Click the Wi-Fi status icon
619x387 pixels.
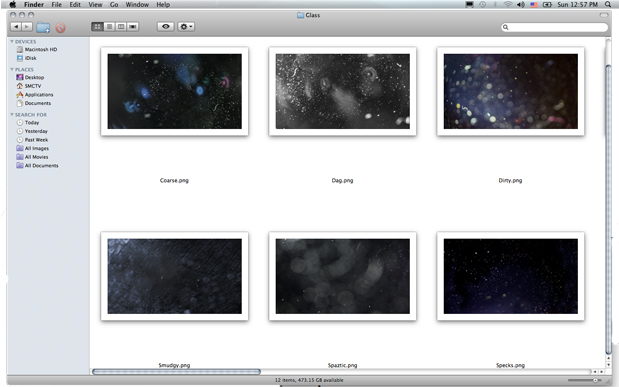[508, 5]
